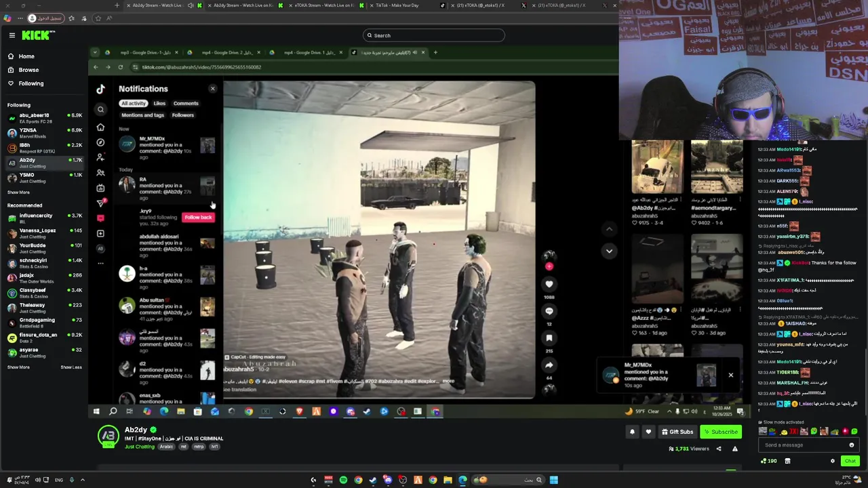868x488 pixels.
Task: Open Abu sultan mention notification
Action: click(x=166, y=308)
